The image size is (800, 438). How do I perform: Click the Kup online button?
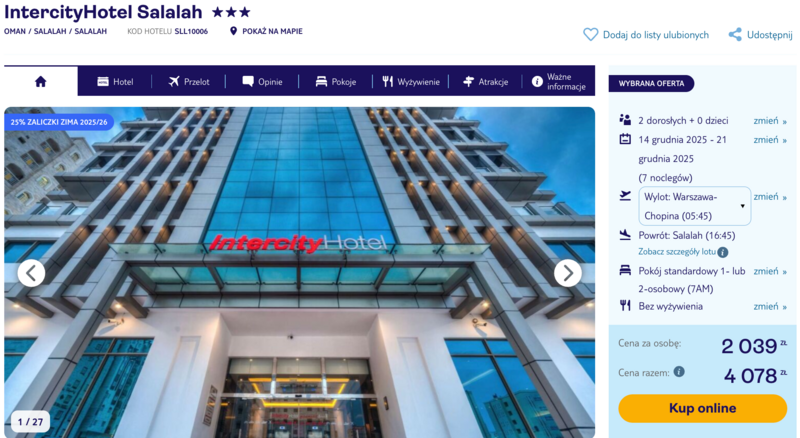(x=703, y=408)
